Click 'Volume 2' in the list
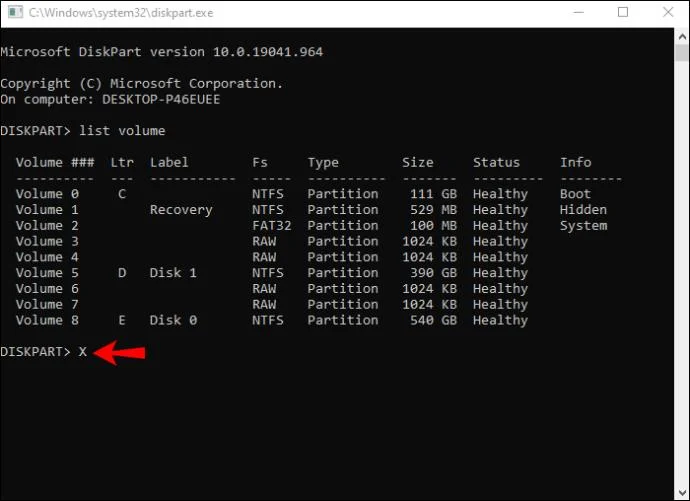The image size is (690, 501). [47, 226]
